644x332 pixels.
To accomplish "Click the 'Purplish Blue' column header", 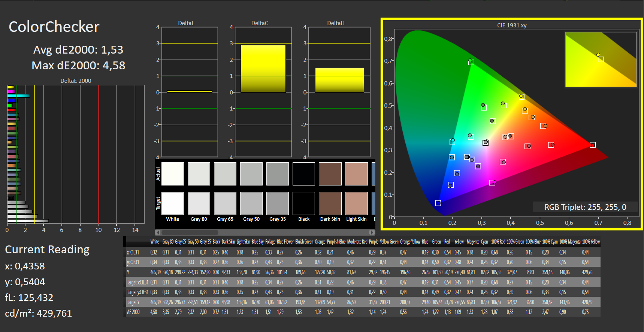I will pyautogui.click(x=336, y=242).
